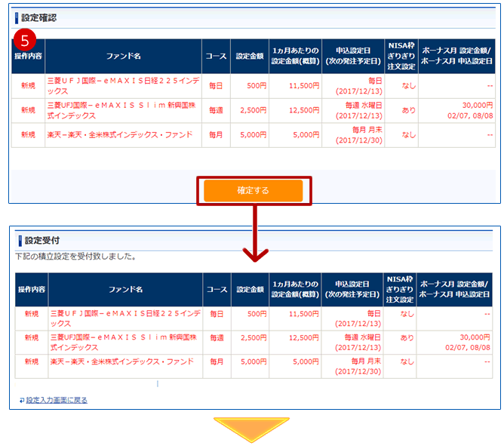This screenshot has width=504, height=446.
Task: Click 毎週 水曜日 (2017/12/13) in 設定確認
Action: coord(359,110)
